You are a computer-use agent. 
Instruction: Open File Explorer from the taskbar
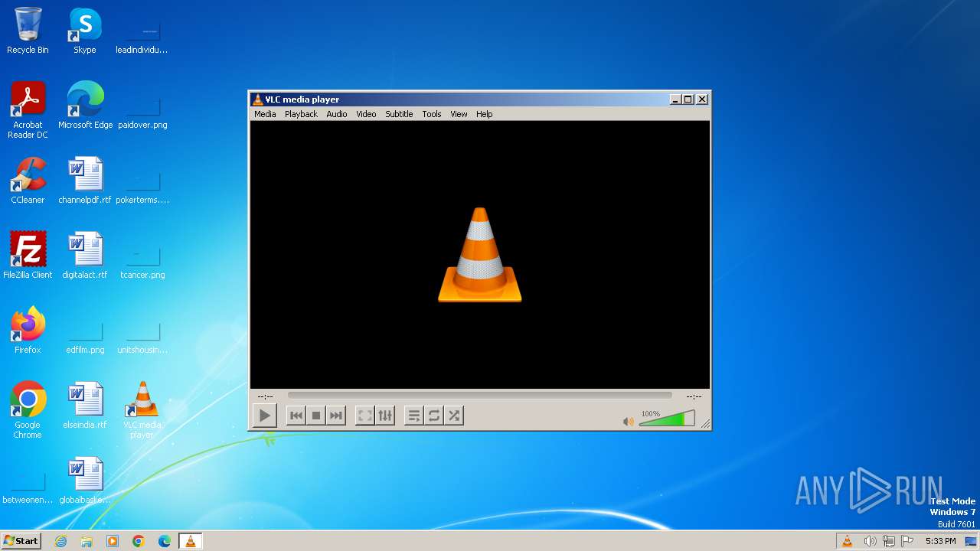pyautogui.click(x=87, y=541)
